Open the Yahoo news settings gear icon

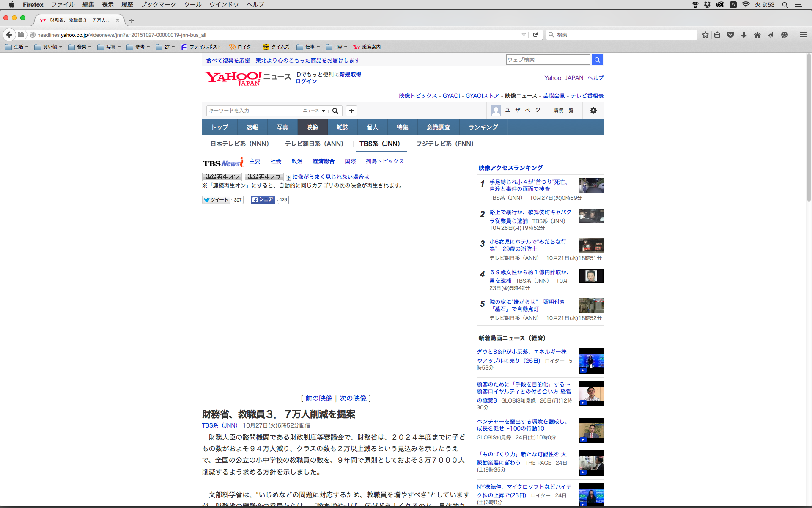593,110
